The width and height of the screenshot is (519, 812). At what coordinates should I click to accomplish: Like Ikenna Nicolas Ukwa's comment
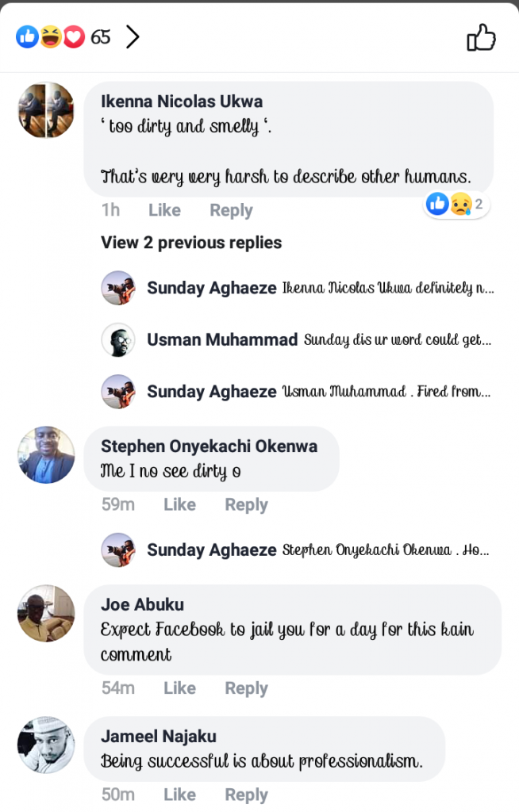click(164, 210)
